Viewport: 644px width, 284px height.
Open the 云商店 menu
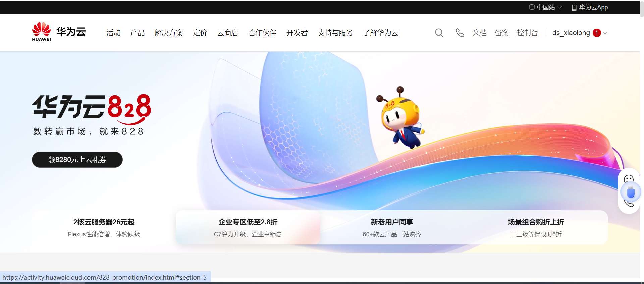click(228, 33)
